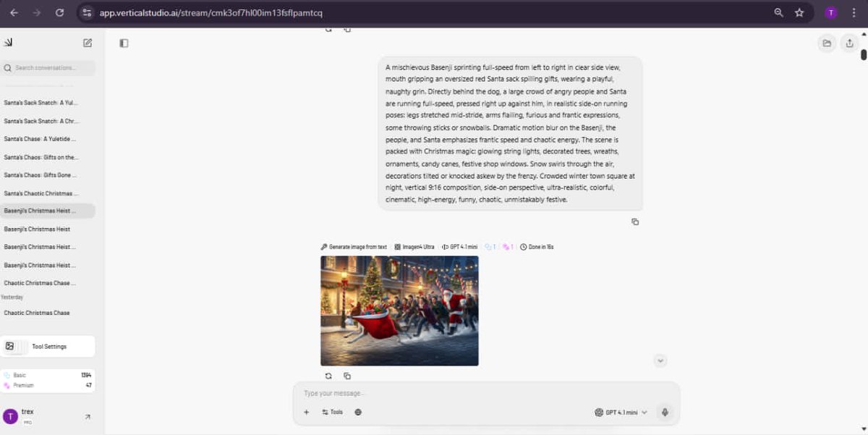Click GPT 4.1 mini tag above image
Screen dimensions: 868x435
tap(459, 247)
